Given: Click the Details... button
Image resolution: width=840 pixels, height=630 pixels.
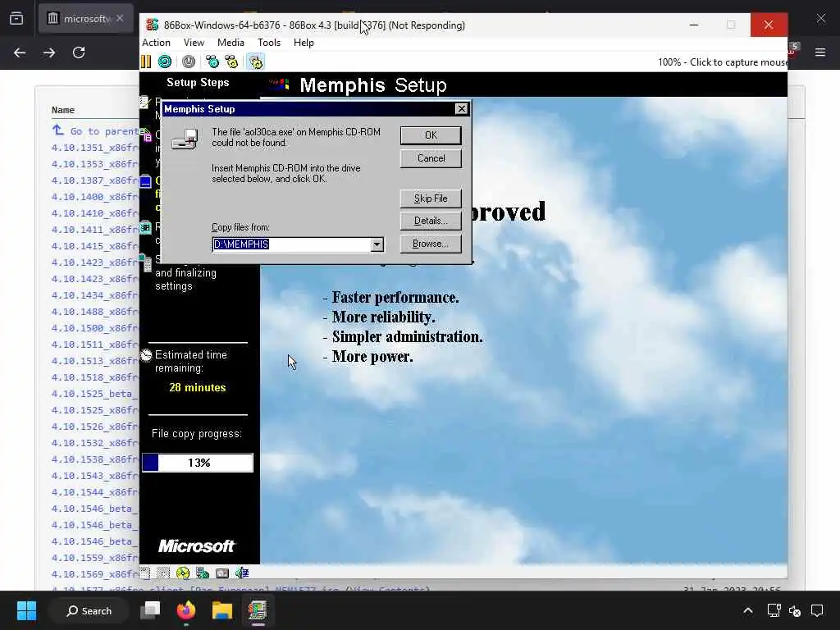Looking at the screenshot, I should pos(431,221).
